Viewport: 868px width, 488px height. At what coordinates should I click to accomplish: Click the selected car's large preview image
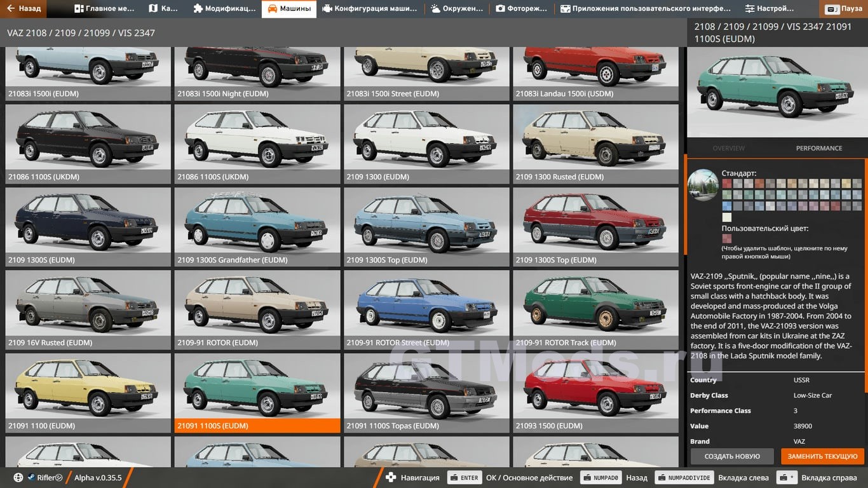coord(776,93)
